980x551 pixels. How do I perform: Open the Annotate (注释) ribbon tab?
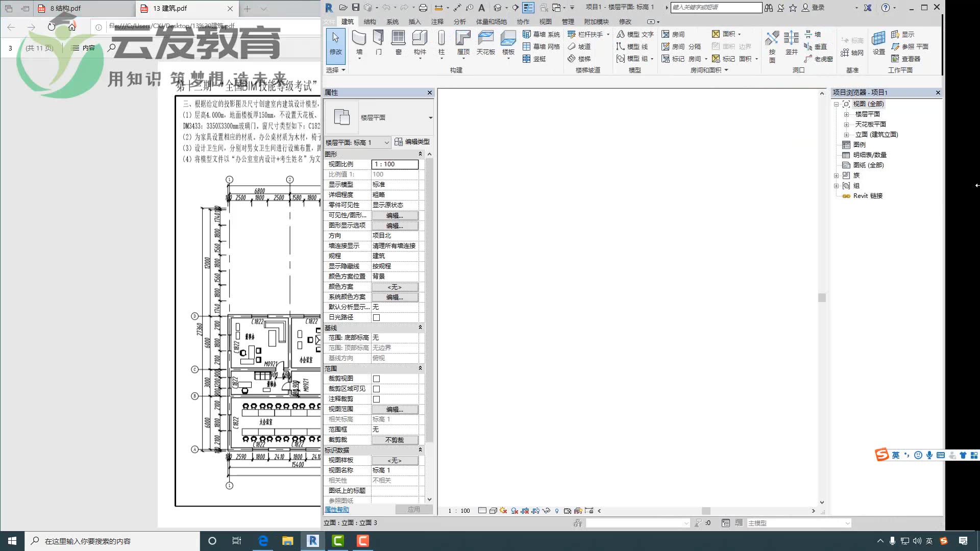coord(437,21)
